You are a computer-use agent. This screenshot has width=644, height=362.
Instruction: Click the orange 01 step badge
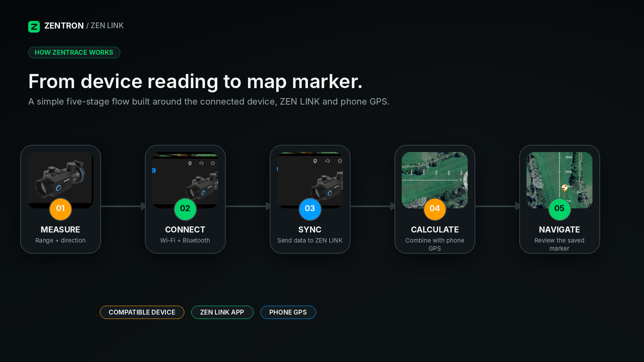pos(60,209)
